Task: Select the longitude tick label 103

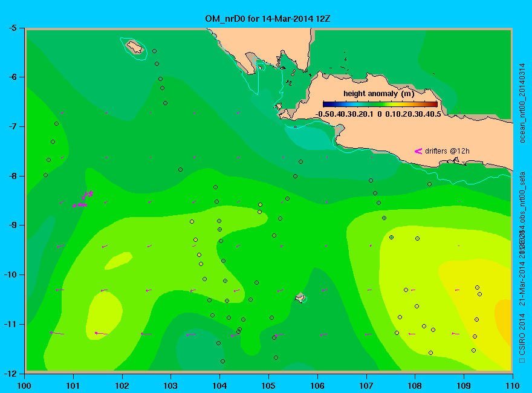Action: pos(170,386)
